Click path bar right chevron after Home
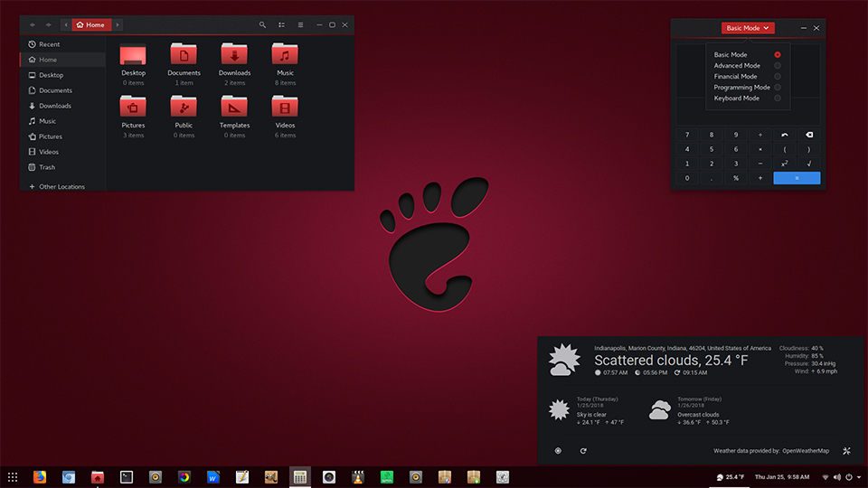The image size is (868, 488). (x=118, y=25)
